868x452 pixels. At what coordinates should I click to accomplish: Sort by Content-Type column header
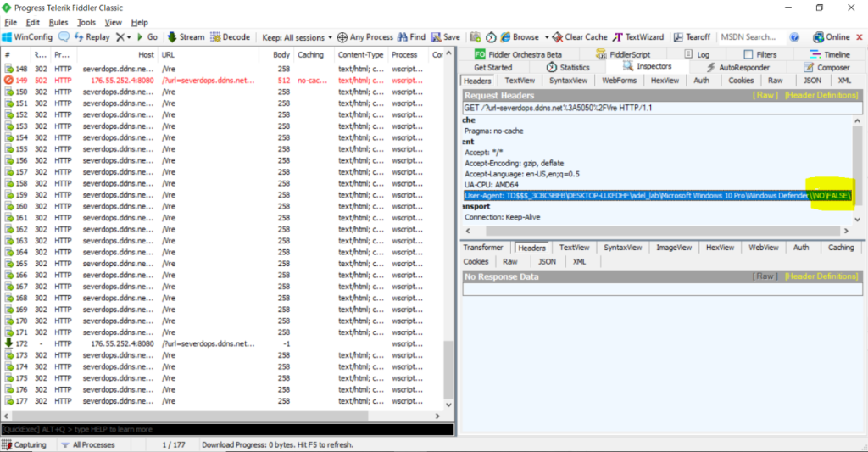click(x=361, y=55)
